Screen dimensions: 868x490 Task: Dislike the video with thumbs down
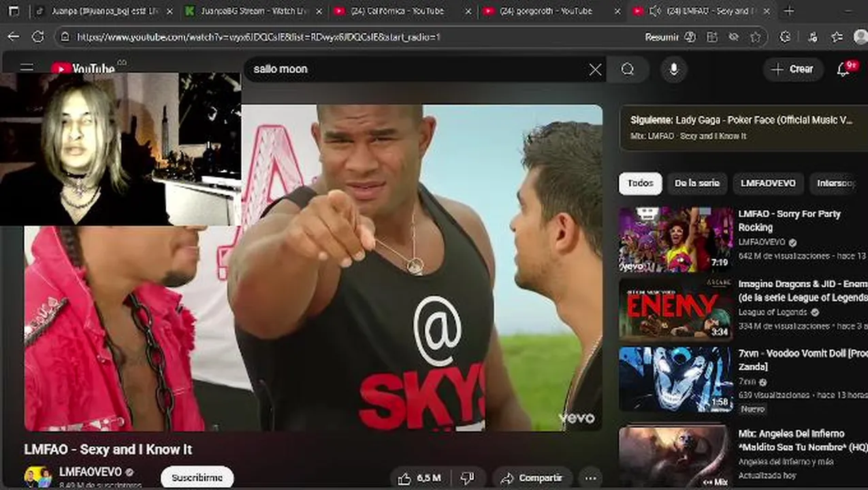point(467,478)
